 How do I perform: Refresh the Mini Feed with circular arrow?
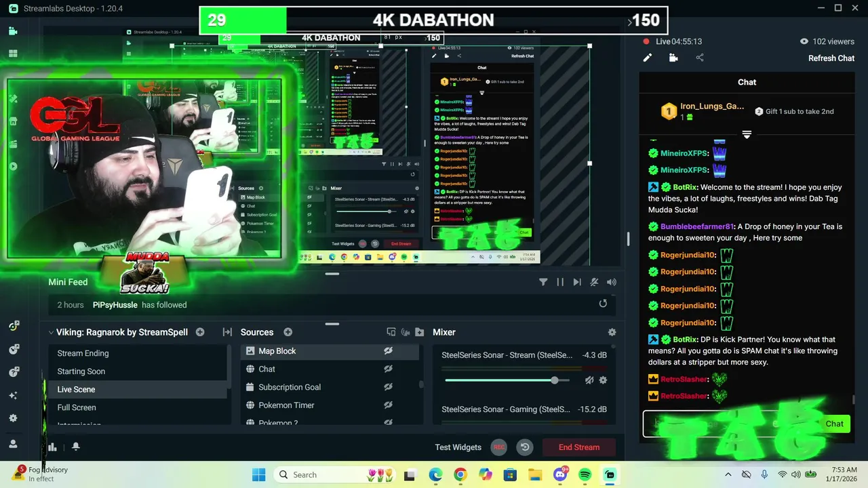[603, 304]
